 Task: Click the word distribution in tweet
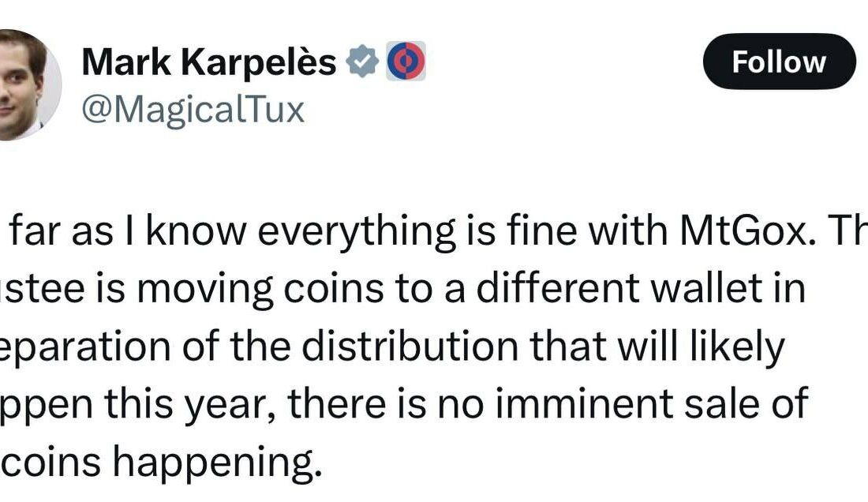[410, 347]
